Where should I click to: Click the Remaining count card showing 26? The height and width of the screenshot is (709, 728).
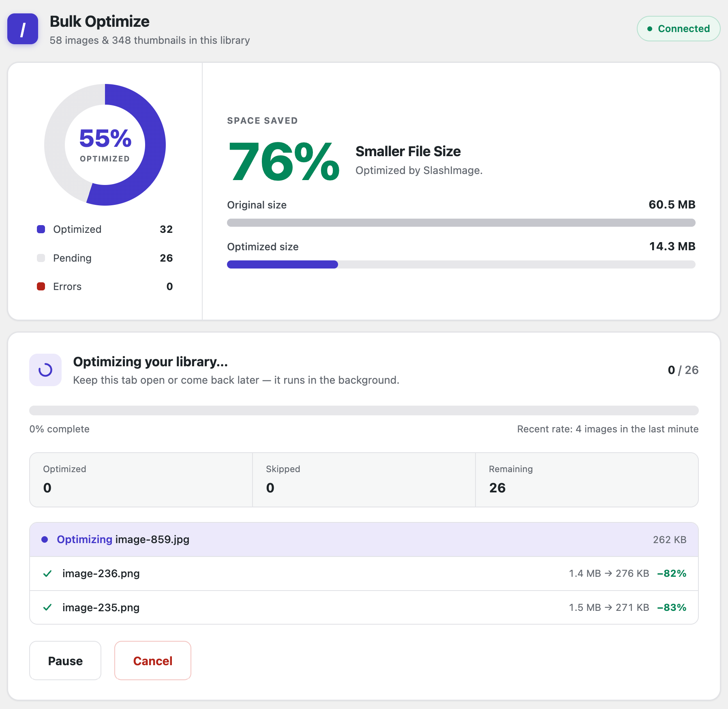tap(587, 480)
